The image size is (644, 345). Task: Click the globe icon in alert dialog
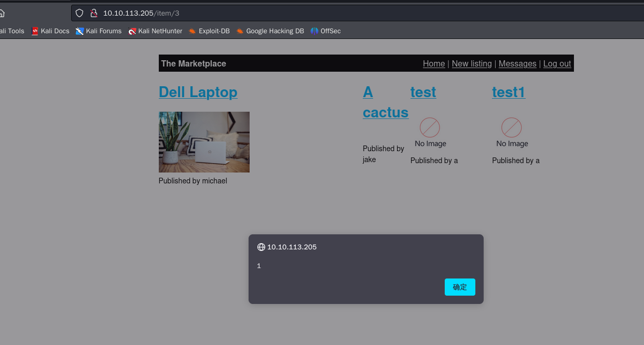click(x=261, y=247)
